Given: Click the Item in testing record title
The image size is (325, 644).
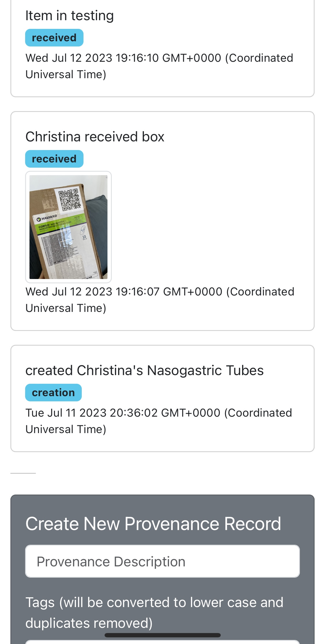Looking at the screenshot, I should (70, 16).
